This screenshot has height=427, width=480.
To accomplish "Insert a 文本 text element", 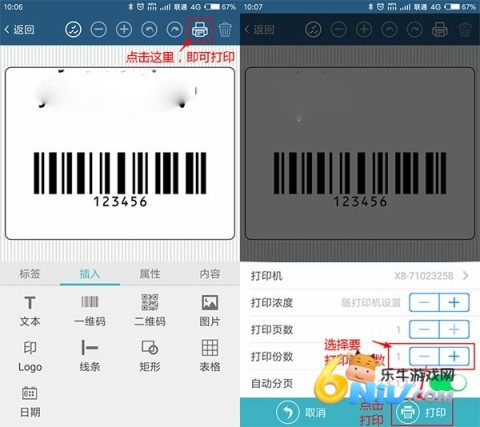I will pyautogui.click(x=30, y=311).
